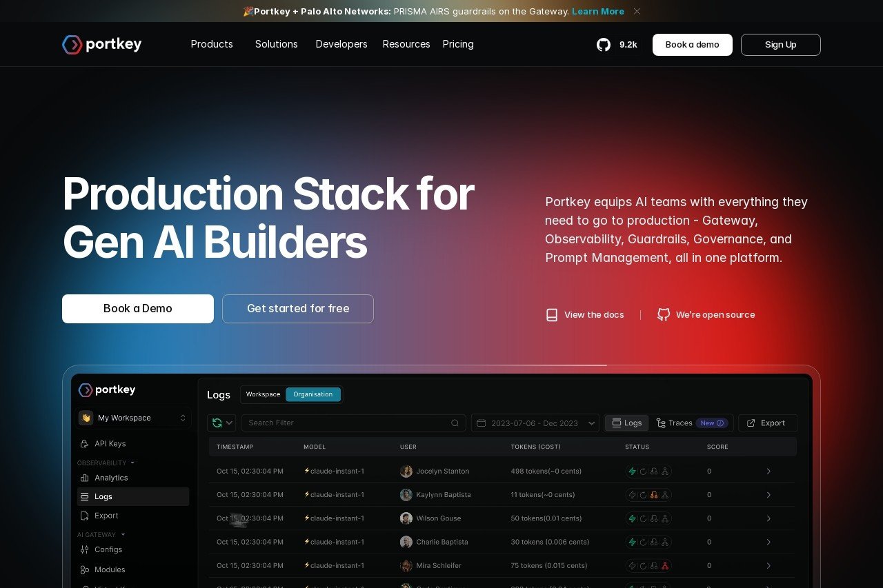
Task: Click the green bolt status icon in Jocelyn Stanton's row
Action: point(632,472)
